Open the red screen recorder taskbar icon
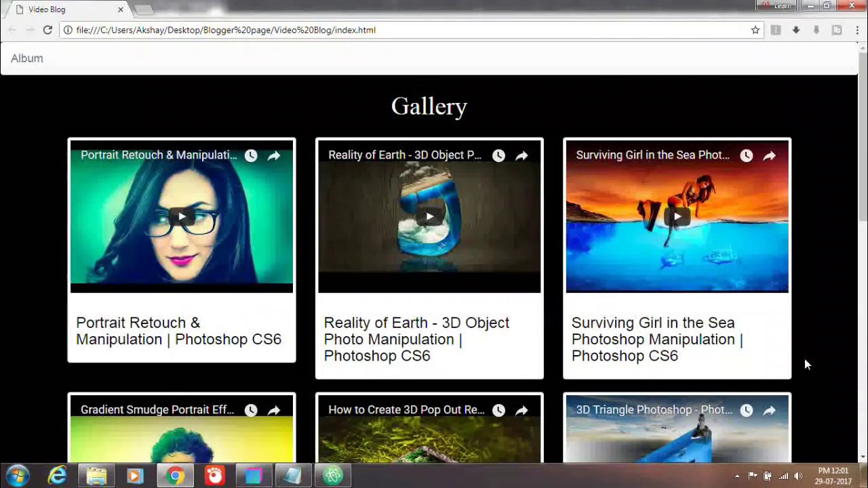 click(214, 476)
